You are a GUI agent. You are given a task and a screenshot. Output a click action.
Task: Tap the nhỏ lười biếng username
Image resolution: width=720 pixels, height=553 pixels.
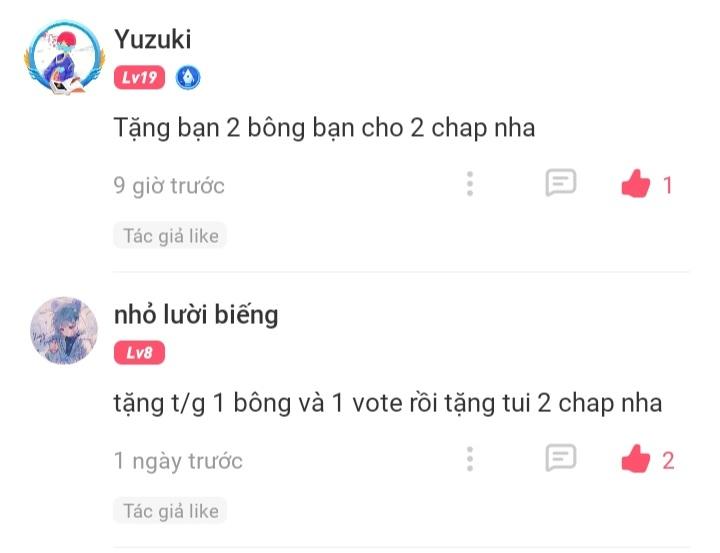(196, 316)
